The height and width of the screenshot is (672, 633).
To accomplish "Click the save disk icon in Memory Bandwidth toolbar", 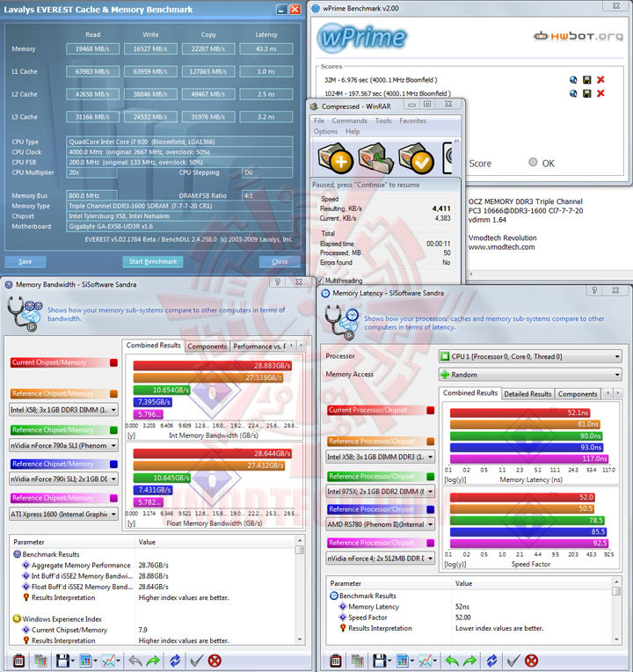I will point(63,661).
